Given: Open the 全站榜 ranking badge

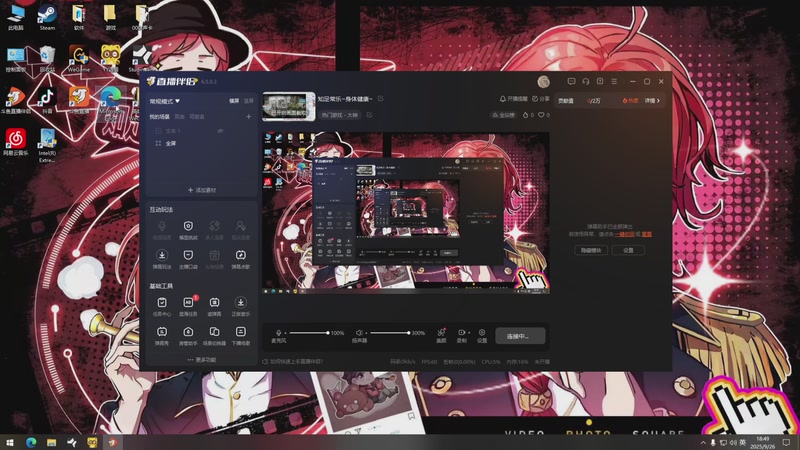Looking at the screenshot, I should 504,115.
